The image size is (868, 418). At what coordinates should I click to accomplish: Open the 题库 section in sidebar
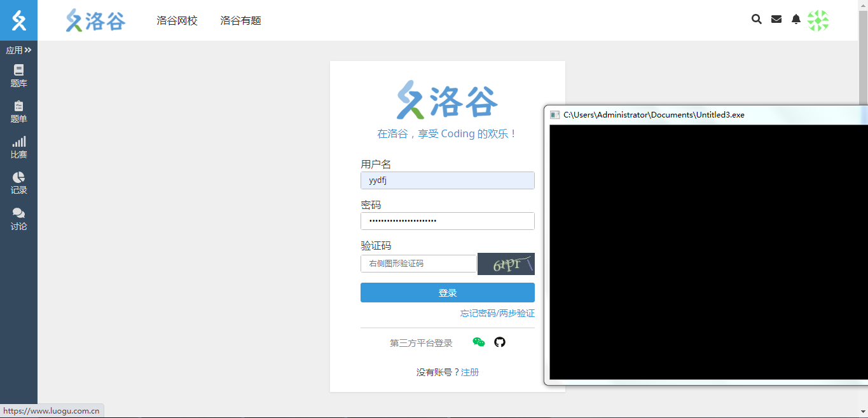[x=18, y=75]
